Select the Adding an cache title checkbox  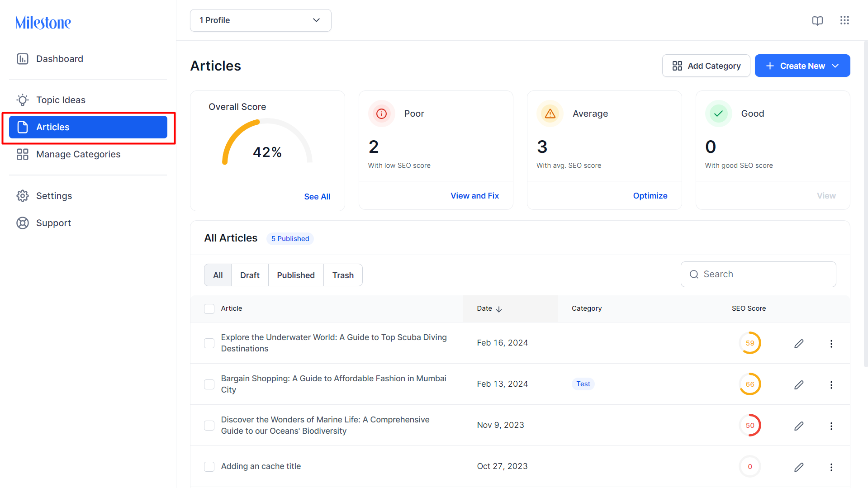[x=209, y=467]
